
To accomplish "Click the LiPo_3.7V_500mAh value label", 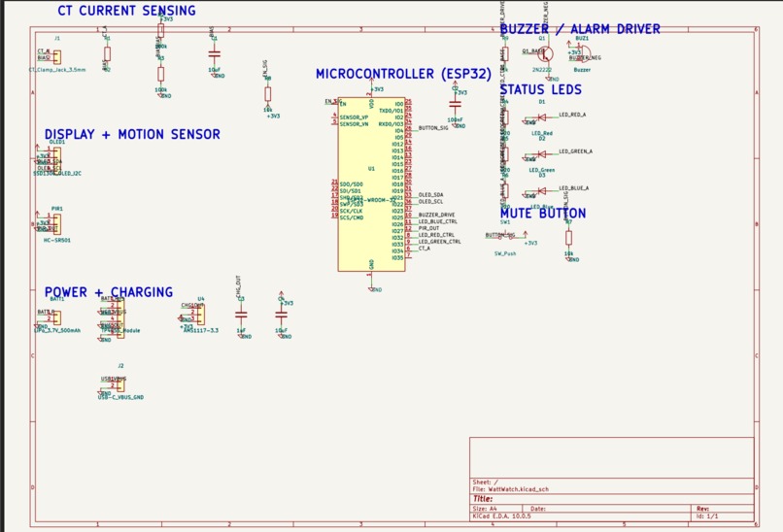I will (57, 331).
